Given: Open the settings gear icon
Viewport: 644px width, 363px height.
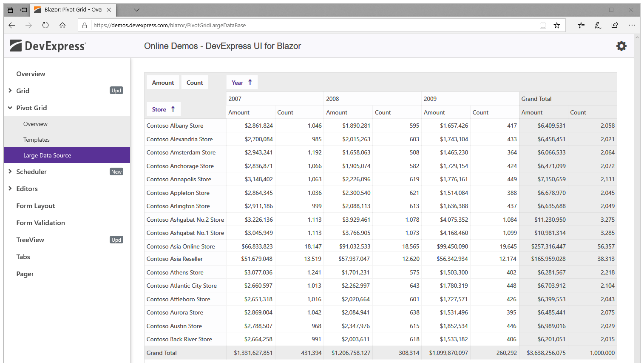Looking at the screenshot, I should click(621, 46).
